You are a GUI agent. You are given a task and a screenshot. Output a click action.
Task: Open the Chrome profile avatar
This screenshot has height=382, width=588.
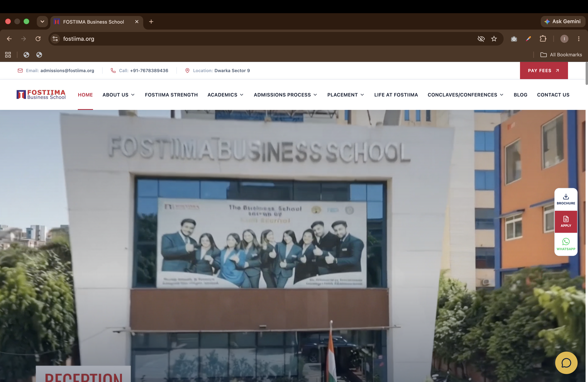(x=564, y=39)
